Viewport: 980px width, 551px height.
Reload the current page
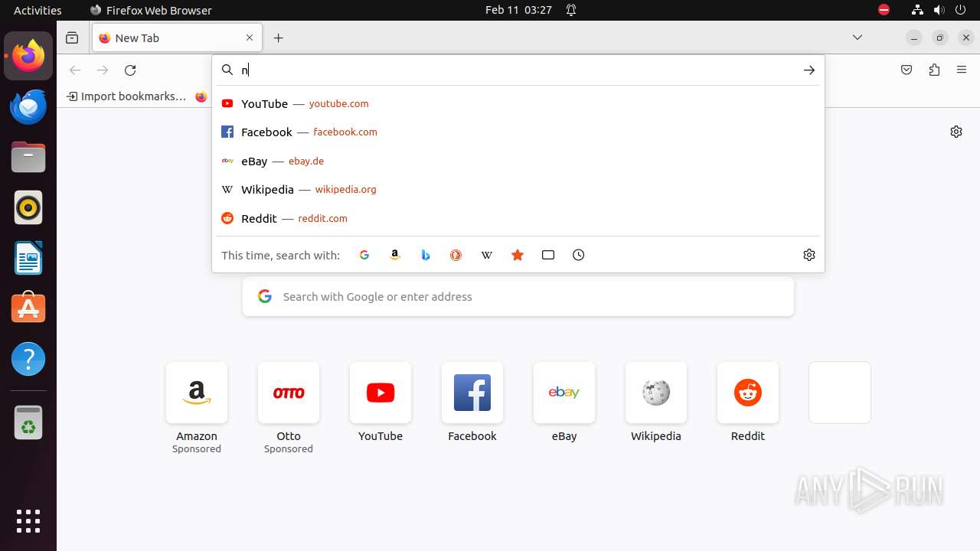pos(130,70)
